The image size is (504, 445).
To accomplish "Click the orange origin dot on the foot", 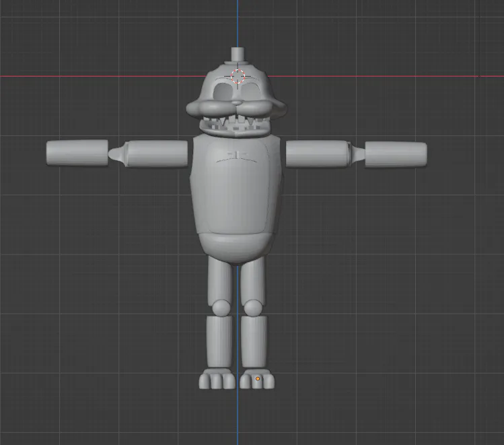I will pos(258,379).
